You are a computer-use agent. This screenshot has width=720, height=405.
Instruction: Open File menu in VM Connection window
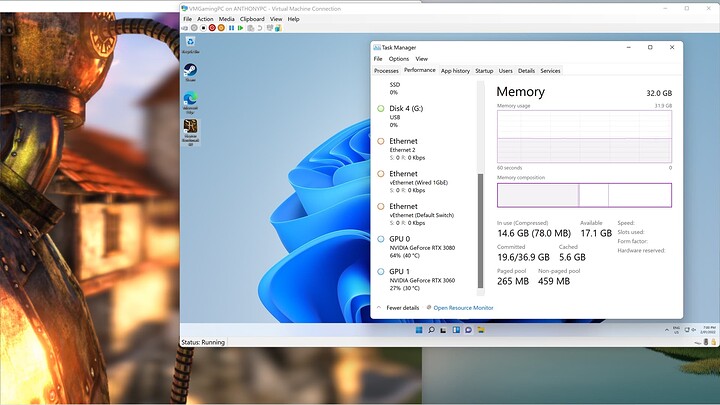(x=187, y=19)
